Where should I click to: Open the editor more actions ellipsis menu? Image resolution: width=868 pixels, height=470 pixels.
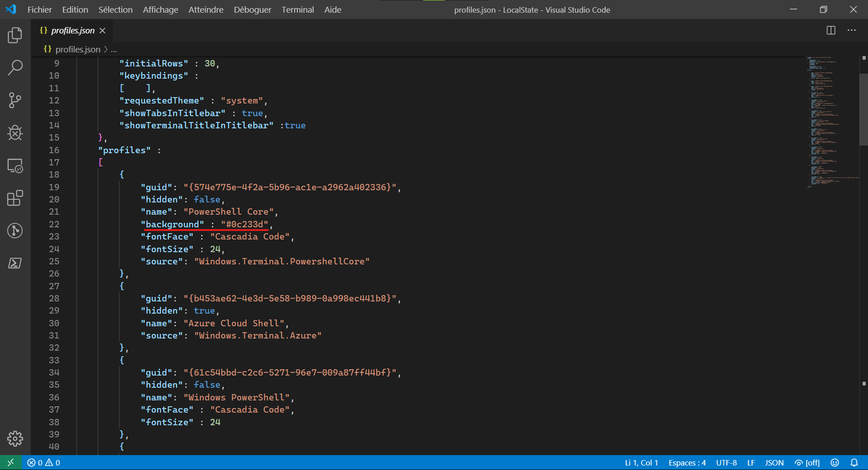click(x=852, y=30)
